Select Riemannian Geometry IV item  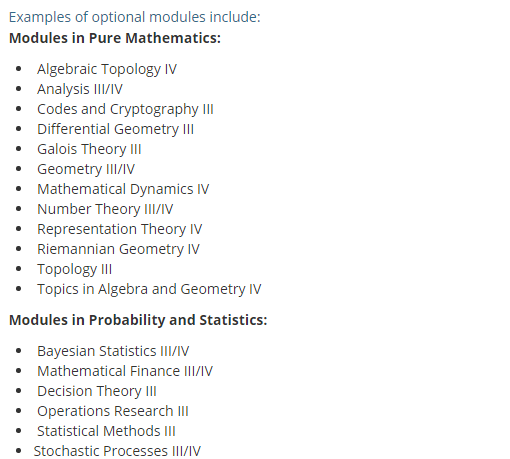point(118,249)
